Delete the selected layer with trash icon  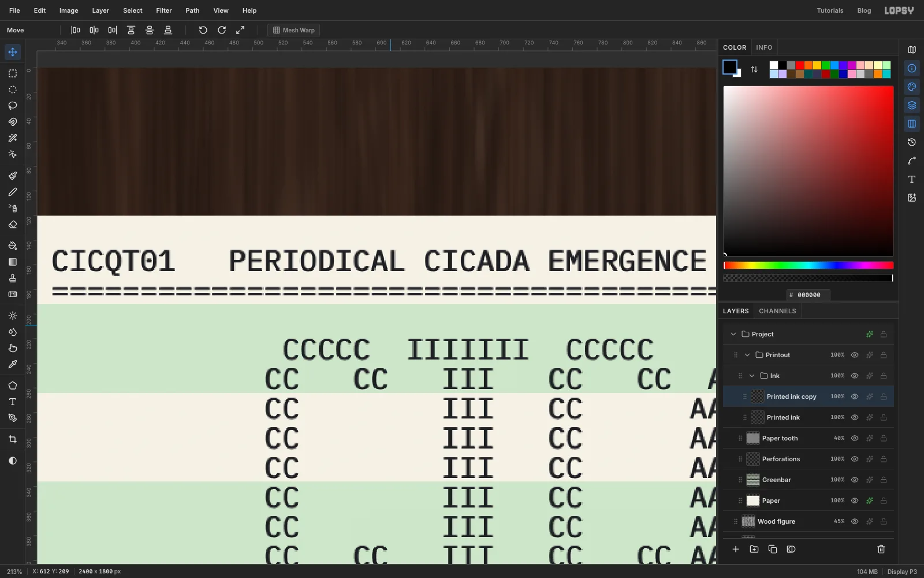[881, 549]
